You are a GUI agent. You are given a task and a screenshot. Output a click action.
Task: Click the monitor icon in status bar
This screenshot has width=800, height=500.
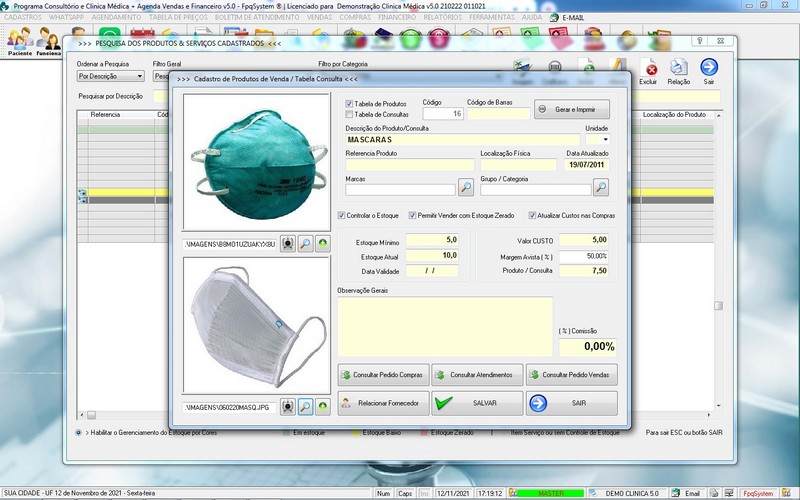(730, 493)
